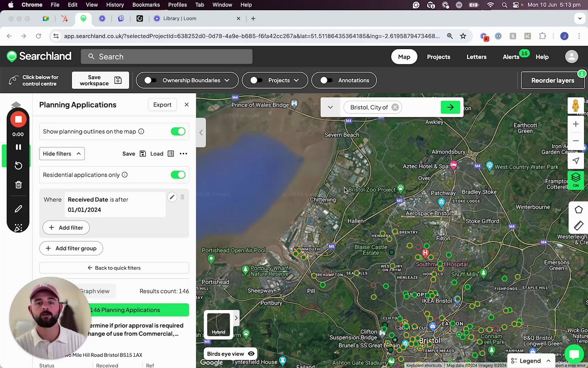Click Add filter group button
Viewport: 588px width, 368px height.
(x=71, y=248)
